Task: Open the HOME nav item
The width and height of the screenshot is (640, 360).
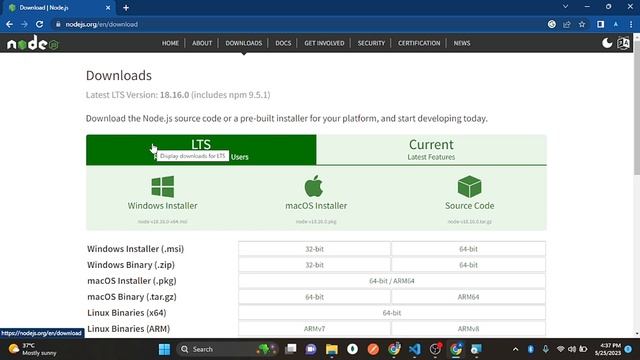Action: [170, 43]
